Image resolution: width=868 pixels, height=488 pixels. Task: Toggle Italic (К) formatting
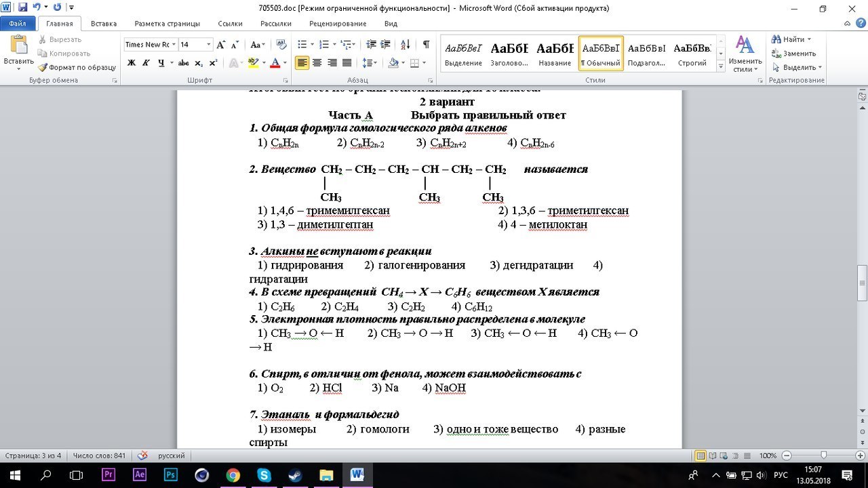[146, 63]
